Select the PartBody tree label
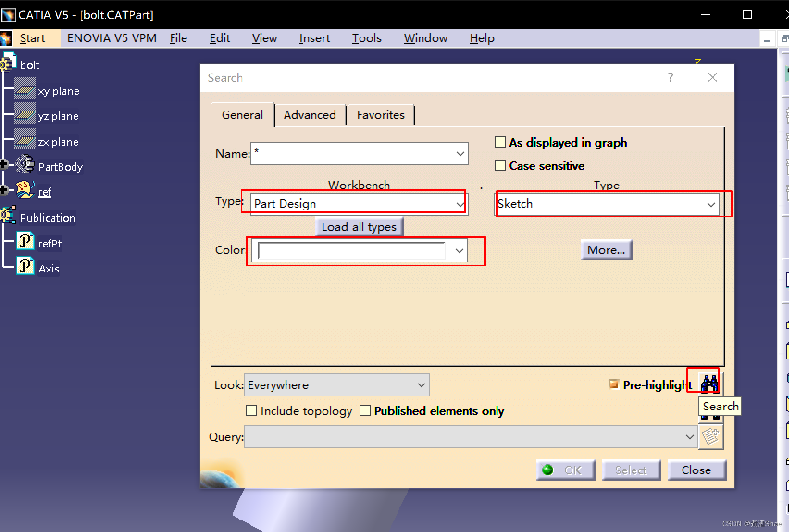Image resolution: width=789 pixels, height=532 pixels. [61, 167]
